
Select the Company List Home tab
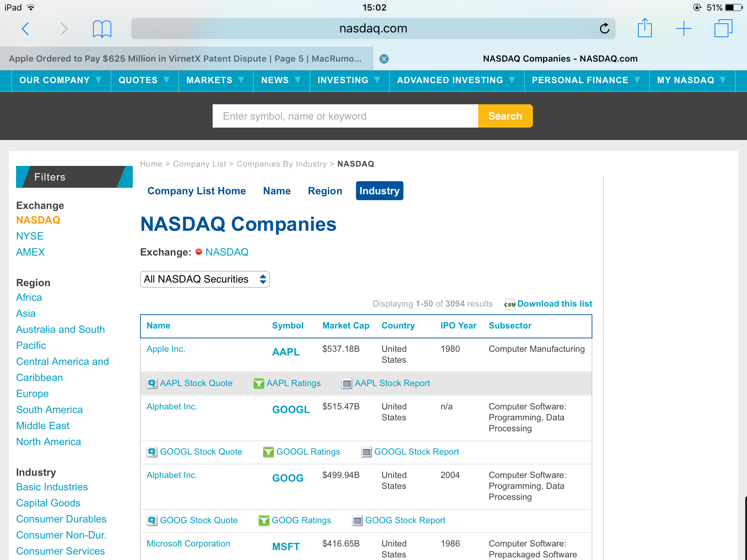tap(197, 191)
